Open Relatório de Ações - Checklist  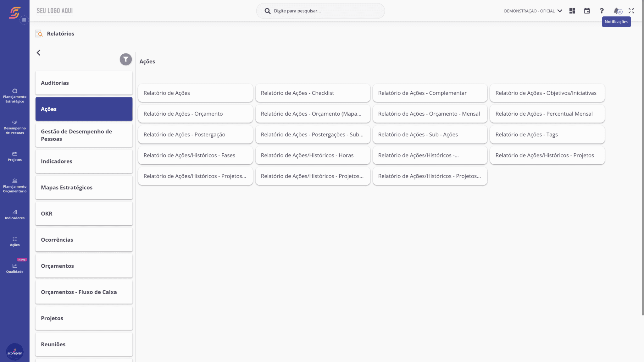(313, 93)
